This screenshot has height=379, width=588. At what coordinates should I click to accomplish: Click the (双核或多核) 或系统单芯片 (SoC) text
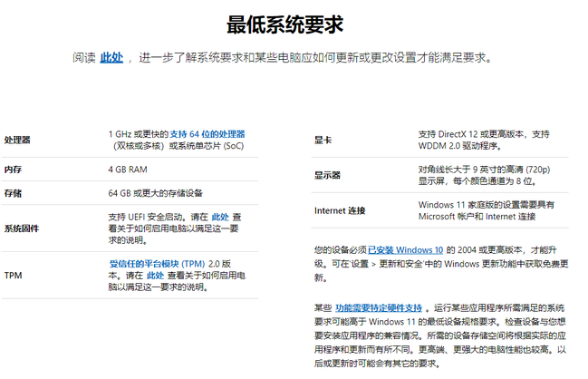(178, 146)
